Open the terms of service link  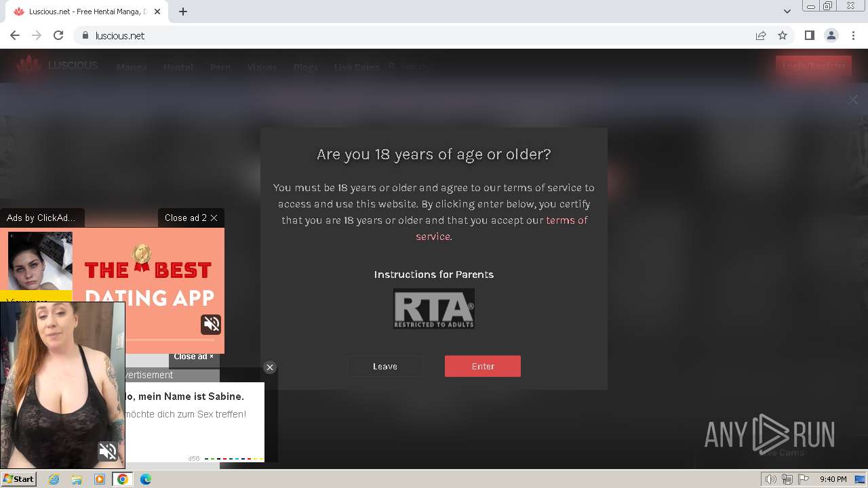click(x=501, y=228)
